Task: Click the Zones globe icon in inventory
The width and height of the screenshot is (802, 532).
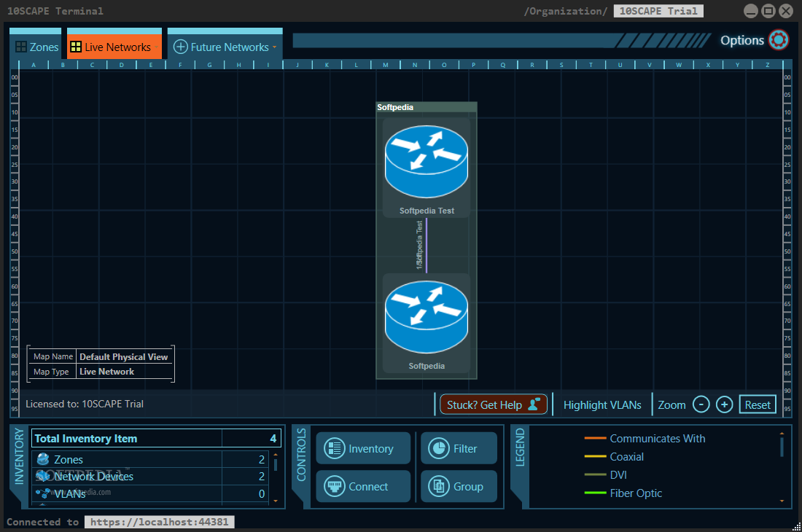Action: tap(43, 459)
